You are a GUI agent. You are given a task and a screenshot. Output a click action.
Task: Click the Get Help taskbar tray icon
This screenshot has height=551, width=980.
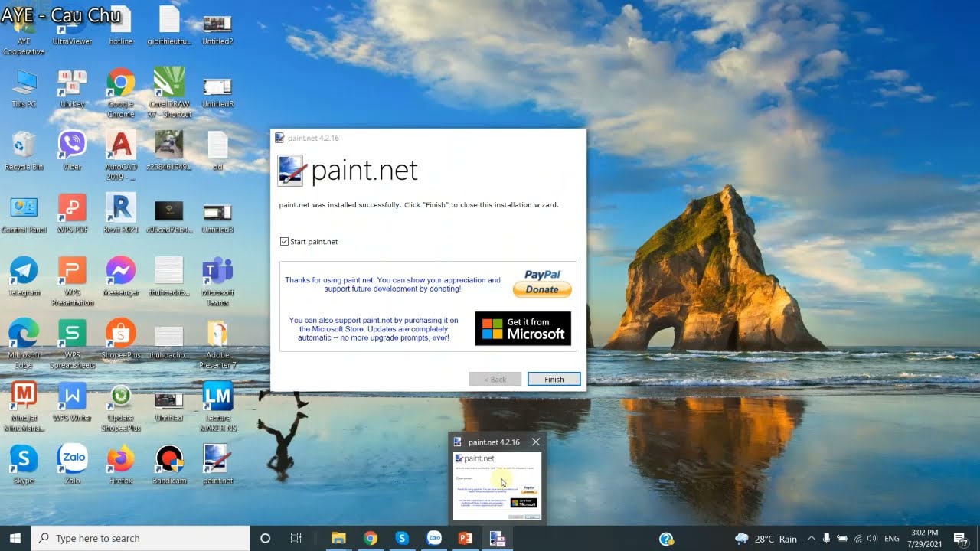666,539
